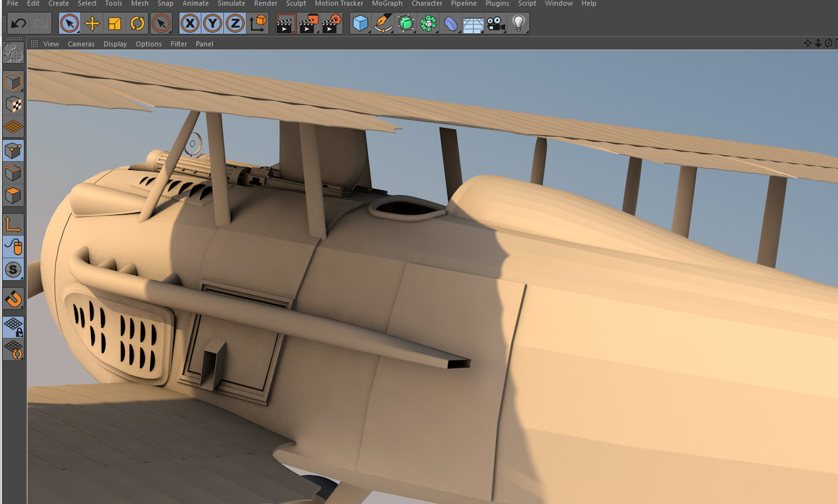Screen dimensions: 838x504
Task: Open the Snap menu
Action: pos(166,4)
